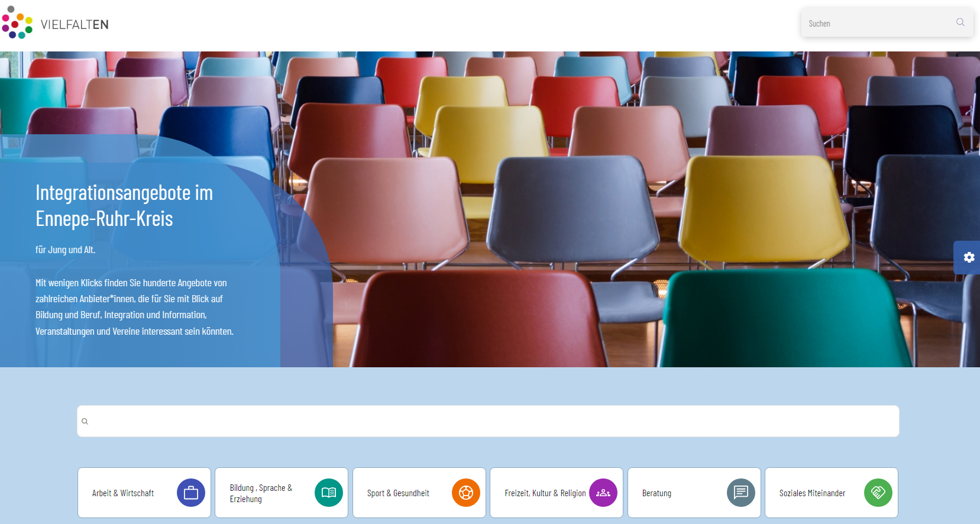This screenshot has width=980, height=524.
Task: Click the green handshake icon for Soziales Miteinander
Action: [878, 493]
